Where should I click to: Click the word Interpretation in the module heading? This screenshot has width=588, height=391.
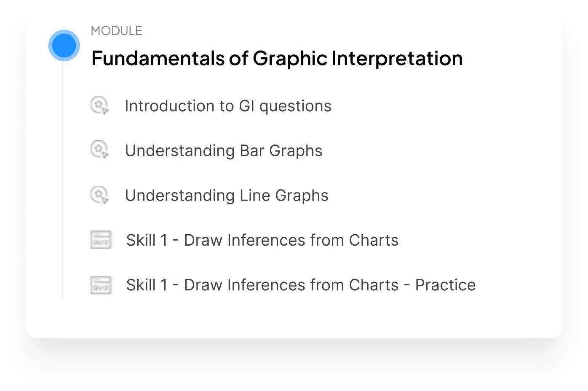coord(397,59)
